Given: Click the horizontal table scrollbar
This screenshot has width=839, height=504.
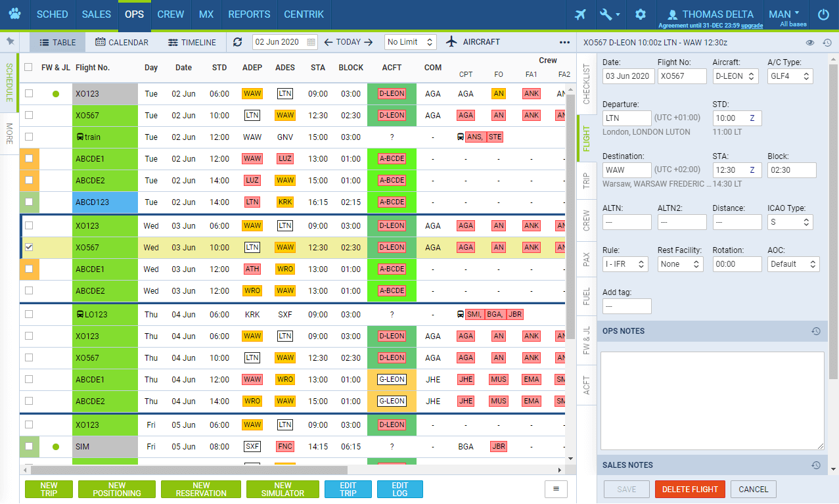Looking at the screenshot, I should (189, 470).
